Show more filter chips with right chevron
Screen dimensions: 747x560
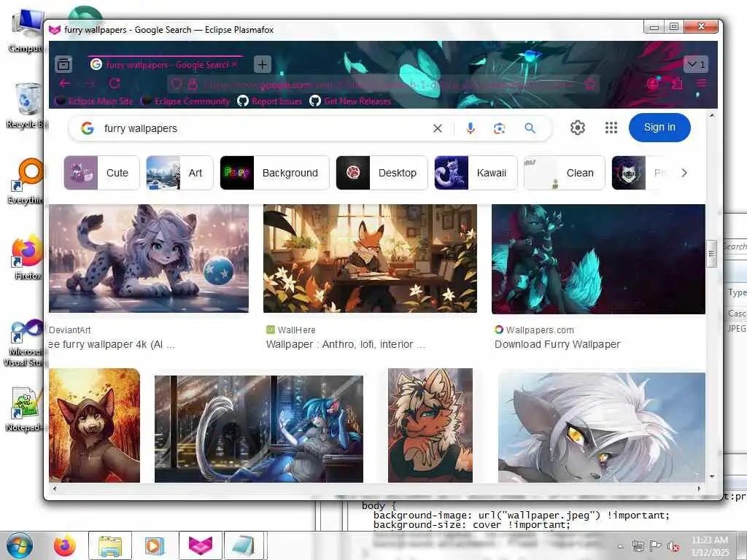pyautogui.click(x=684, y=173)
